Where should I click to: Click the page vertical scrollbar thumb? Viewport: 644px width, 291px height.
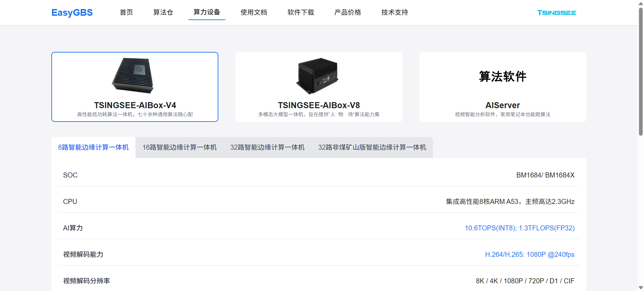coord(641,71)
